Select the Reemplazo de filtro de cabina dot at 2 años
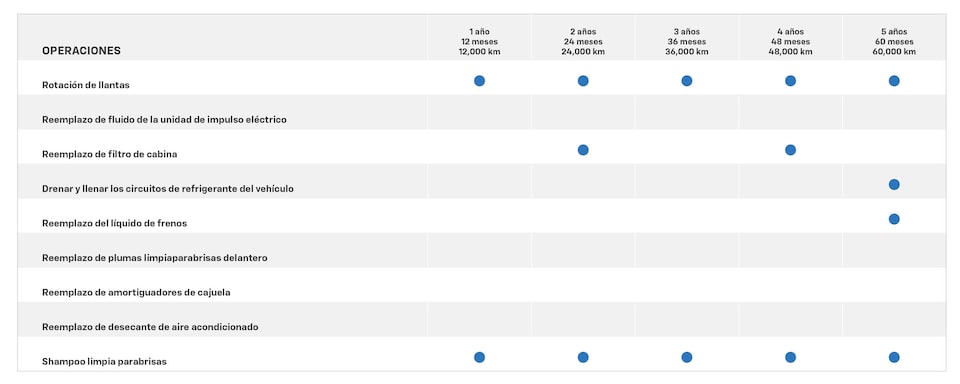 pyautogui.click(x=583, y=150)
